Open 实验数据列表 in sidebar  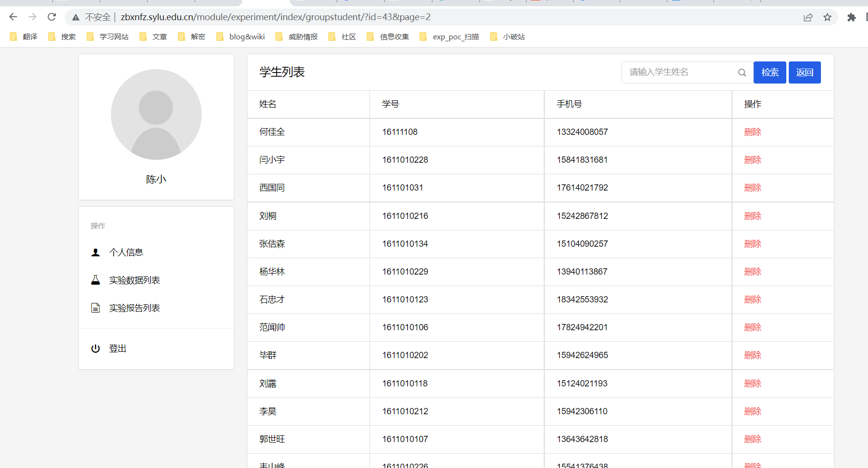click(134, 280)
